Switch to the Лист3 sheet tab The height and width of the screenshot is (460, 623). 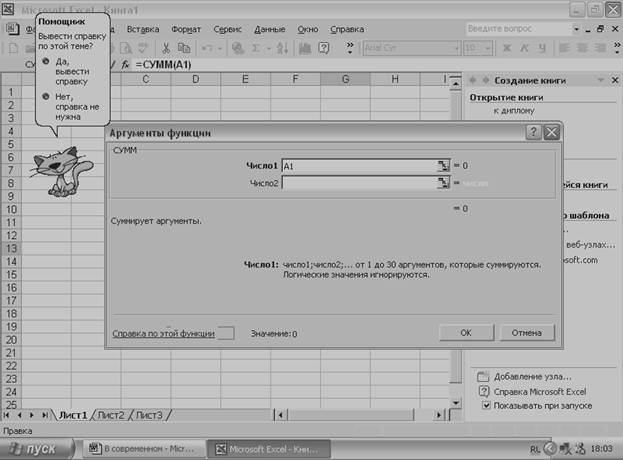[149, 415]
